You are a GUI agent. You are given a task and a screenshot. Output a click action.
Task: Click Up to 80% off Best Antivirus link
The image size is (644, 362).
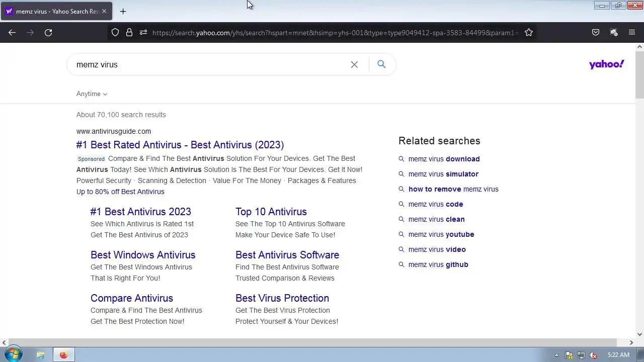point(120,192)
